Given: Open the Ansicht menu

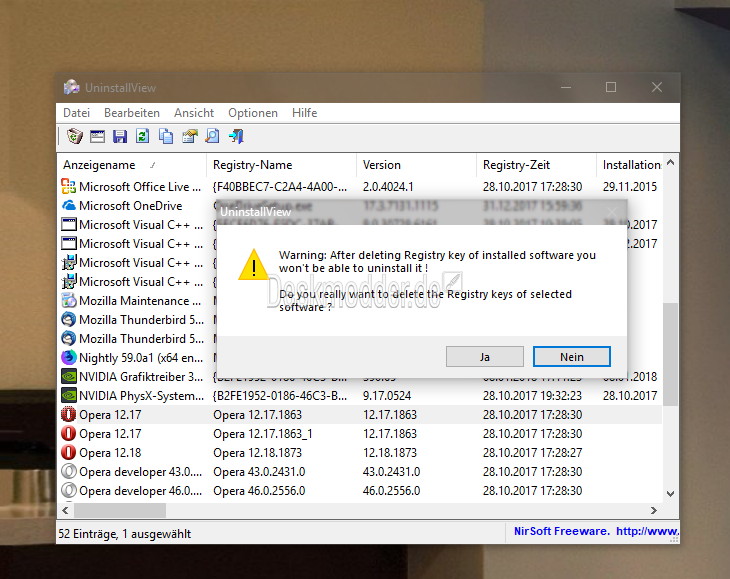Looking at the screenshot, I should click(x=194, y=113).
